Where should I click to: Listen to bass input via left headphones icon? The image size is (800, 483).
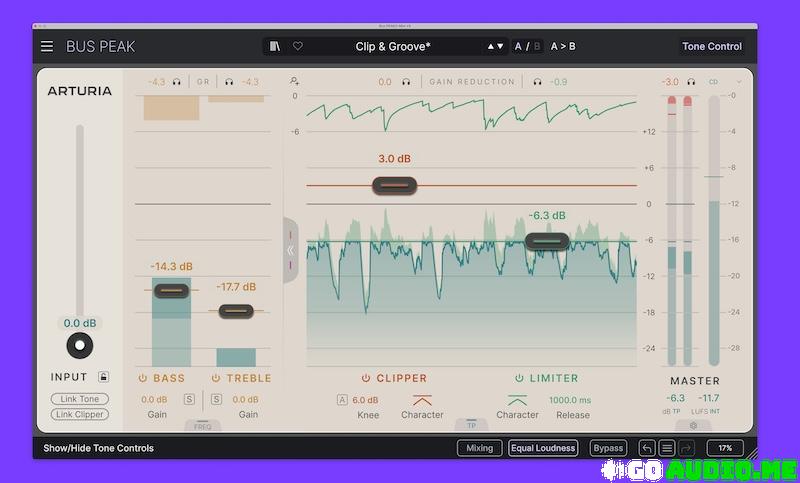177,82
